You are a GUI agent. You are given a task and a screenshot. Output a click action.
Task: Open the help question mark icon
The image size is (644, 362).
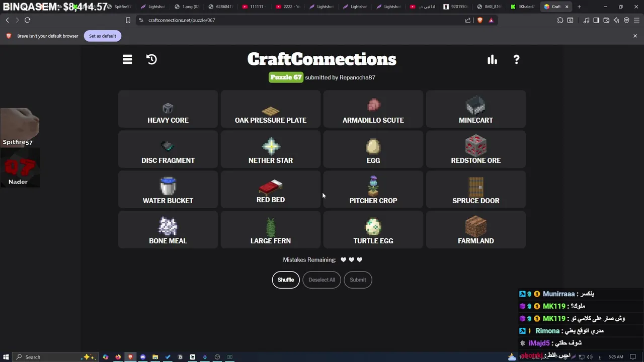pyautogui.click(x=516, y=59)
